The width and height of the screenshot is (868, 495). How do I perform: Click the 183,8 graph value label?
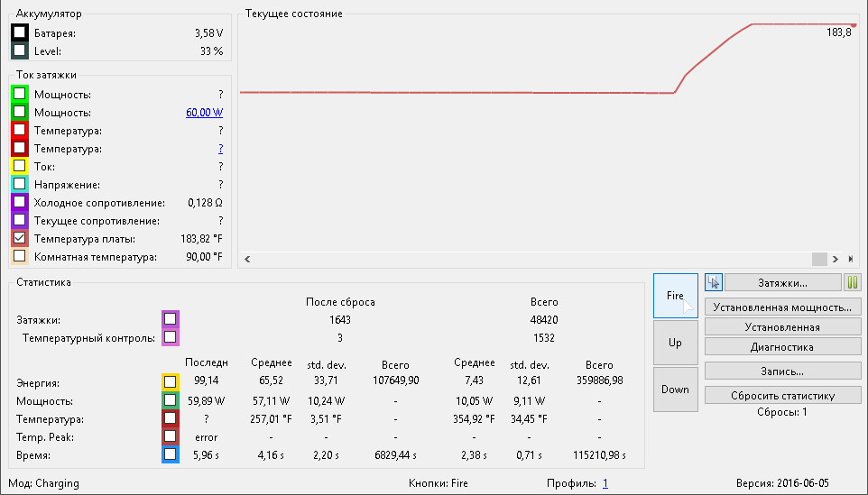[838, 32]
